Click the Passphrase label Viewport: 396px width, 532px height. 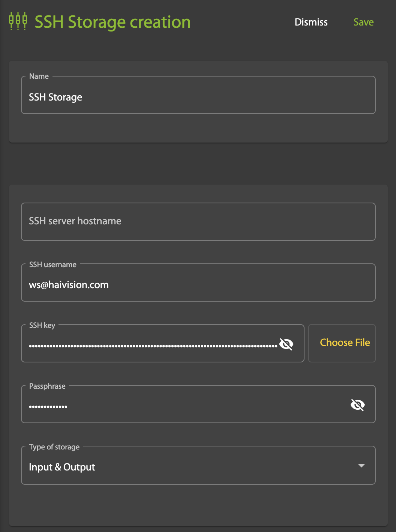[x=47, y=386]
